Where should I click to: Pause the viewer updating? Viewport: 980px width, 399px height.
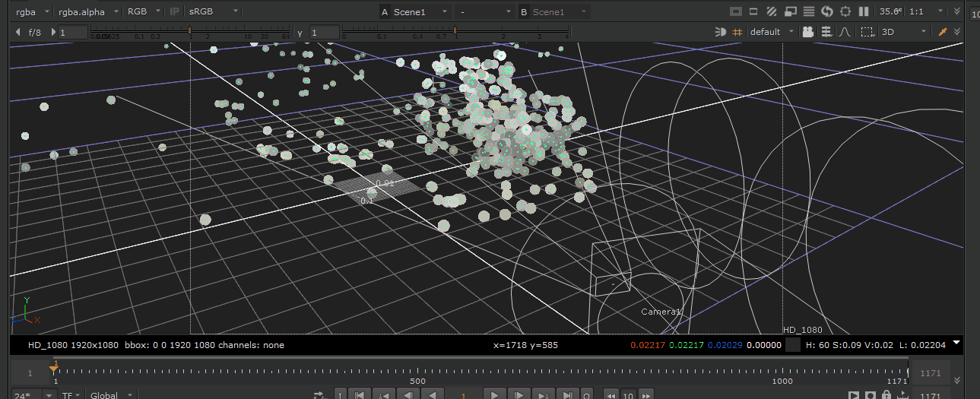[863, 11]
